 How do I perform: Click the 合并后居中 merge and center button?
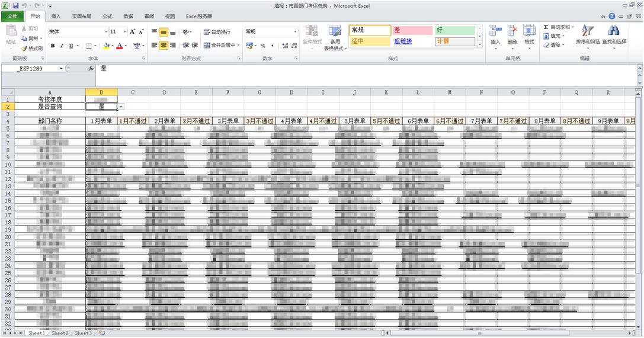tap(222, 46)
